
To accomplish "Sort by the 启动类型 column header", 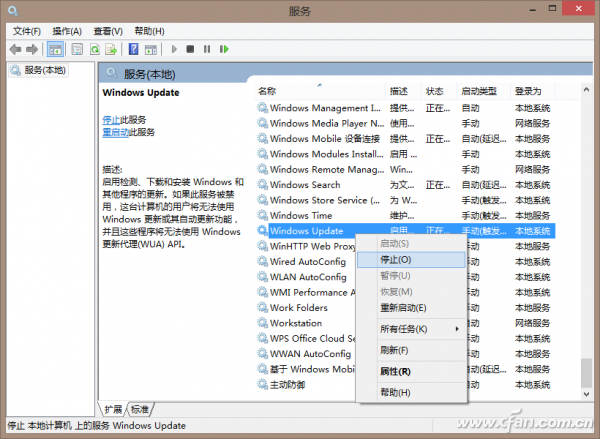I will coord(483,91).
